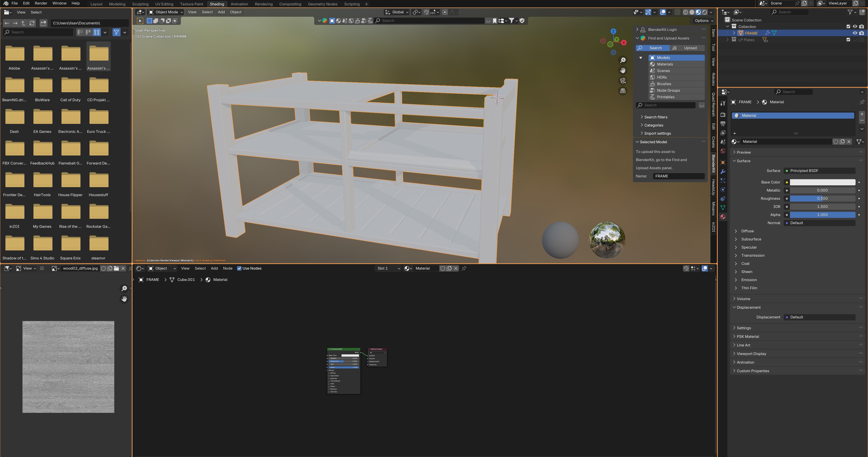Toggle camera view gizmo in viewport
The height and width of the screenshot is (457, 868).
tap(623, 80)
